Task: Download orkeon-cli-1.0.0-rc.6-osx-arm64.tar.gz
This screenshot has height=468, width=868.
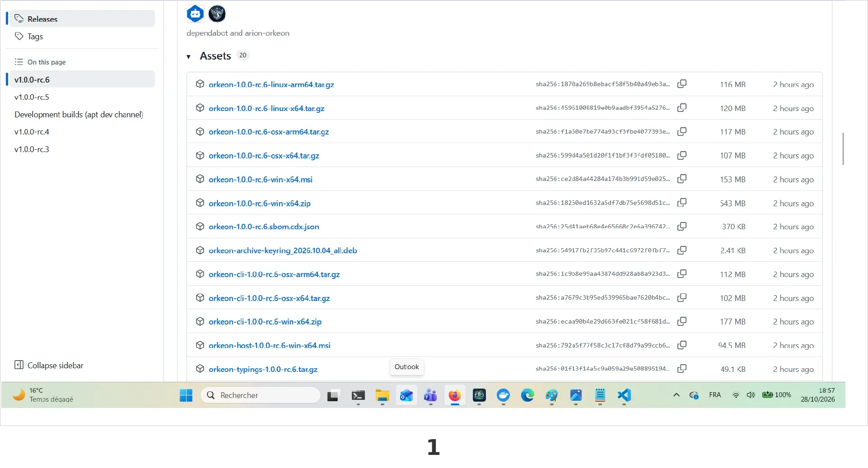Action: click(x=274, y=274)
